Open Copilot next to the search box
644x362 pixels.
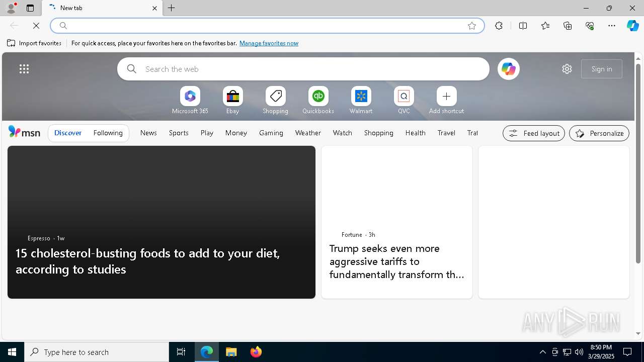[x=508, y=69]
